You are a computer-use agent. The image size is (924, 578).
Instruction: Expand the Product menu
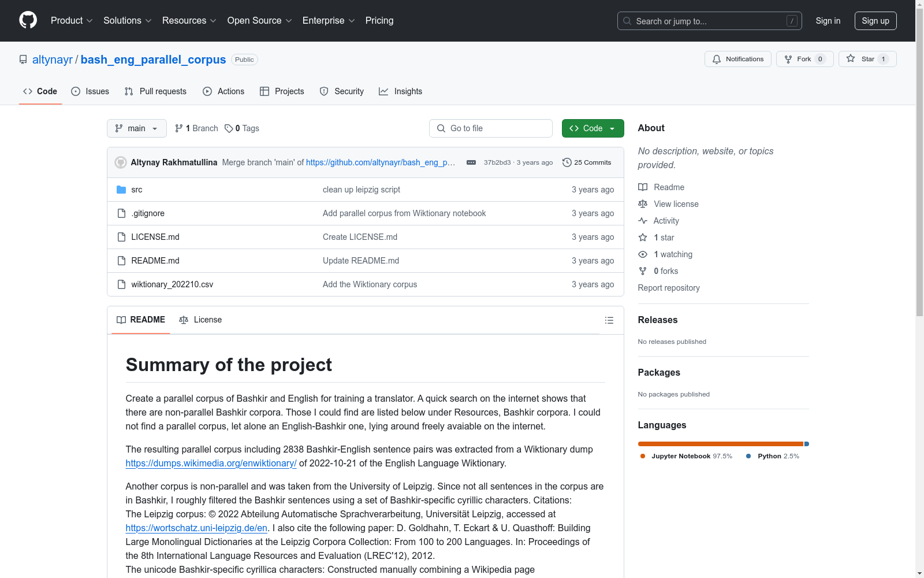[x=72, y=21]
